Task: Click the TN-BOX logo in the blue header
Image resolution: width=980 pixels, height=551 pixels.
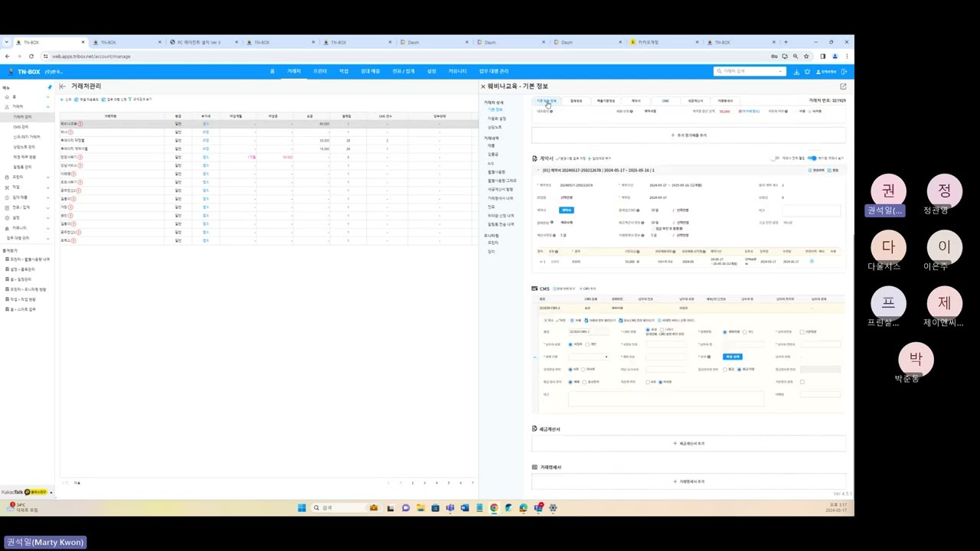Action: (24, 71)
